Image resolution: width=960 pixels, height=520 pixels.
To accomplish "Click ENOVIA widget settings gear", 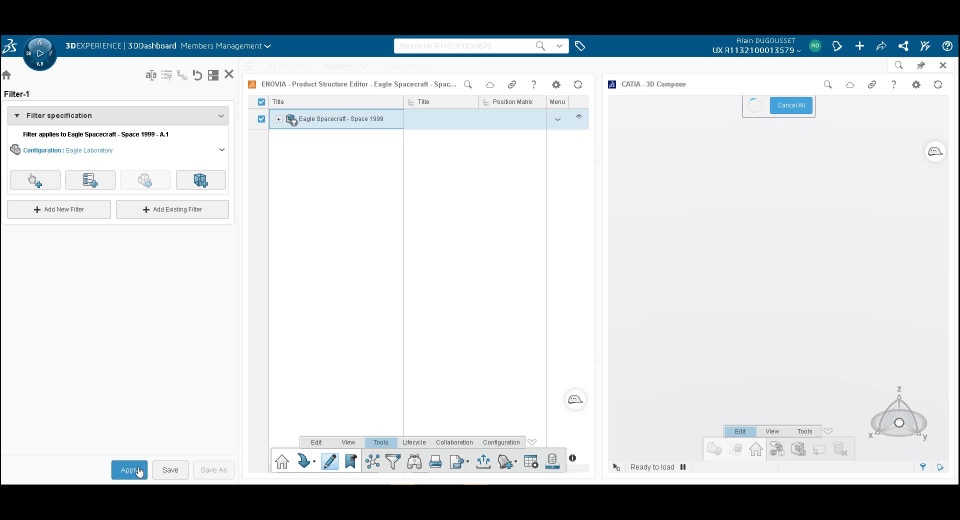I will [x=556, y=85].
